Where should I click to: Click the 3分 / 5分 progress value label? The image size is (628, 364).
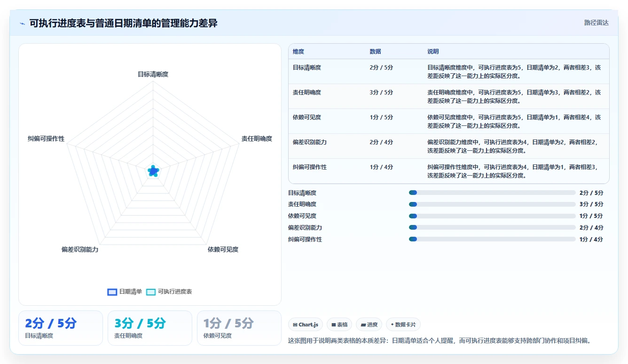tap(591, 204)
